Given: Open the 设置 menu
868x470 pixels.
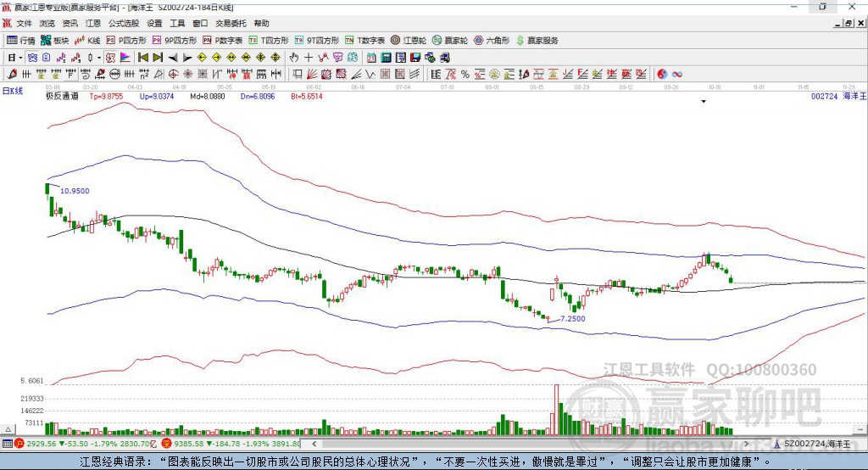Looking at the screenshot, I should point(154,23).
